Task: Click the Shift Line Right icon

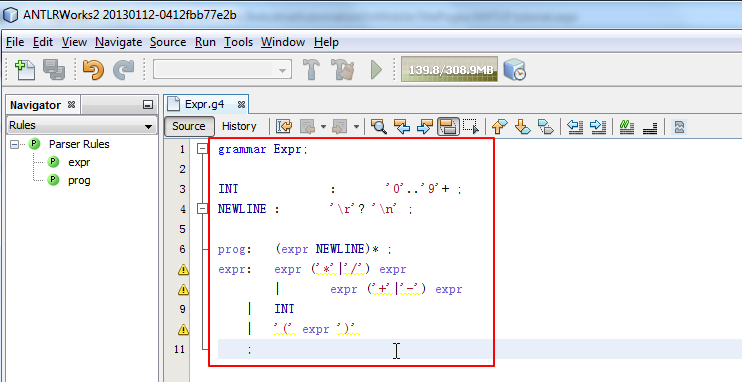Action: click(x=598, y=126)
